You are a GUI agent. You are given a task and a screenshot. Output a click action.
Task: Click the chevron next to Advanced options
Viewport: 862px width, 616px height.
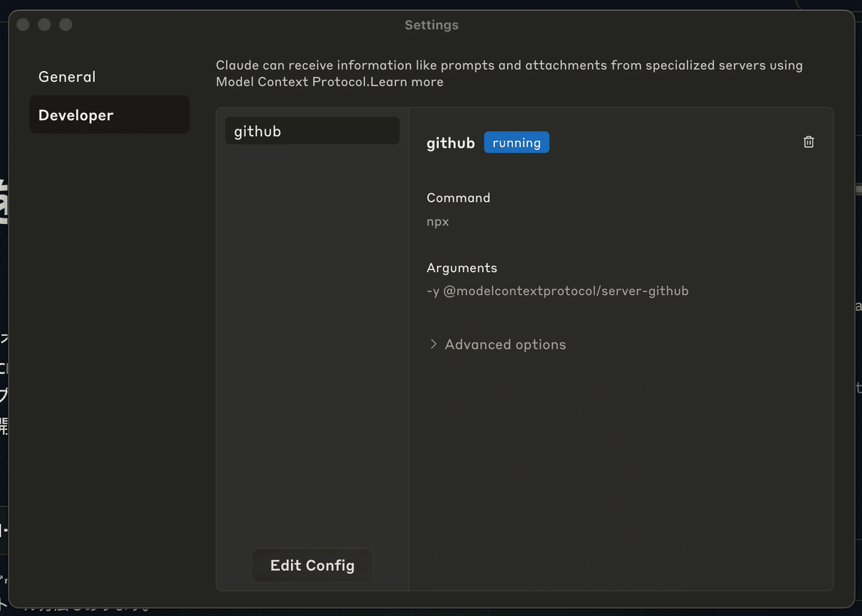click(x=433, y=344)
